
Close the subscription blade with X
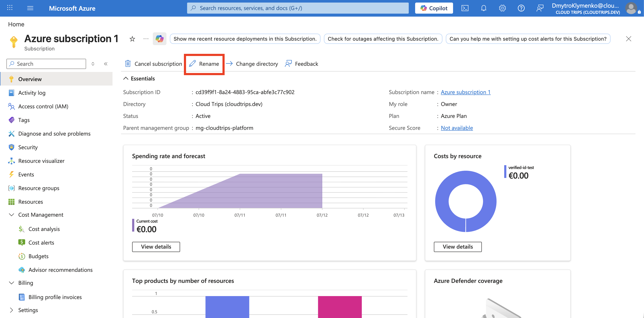click(x=628, y=39)
